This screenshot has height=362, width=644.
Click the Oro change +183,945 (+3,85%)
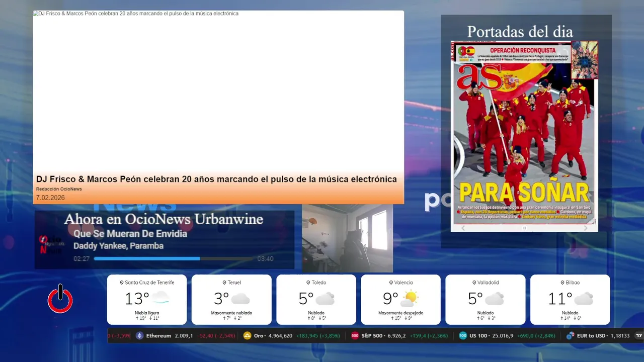318,336
